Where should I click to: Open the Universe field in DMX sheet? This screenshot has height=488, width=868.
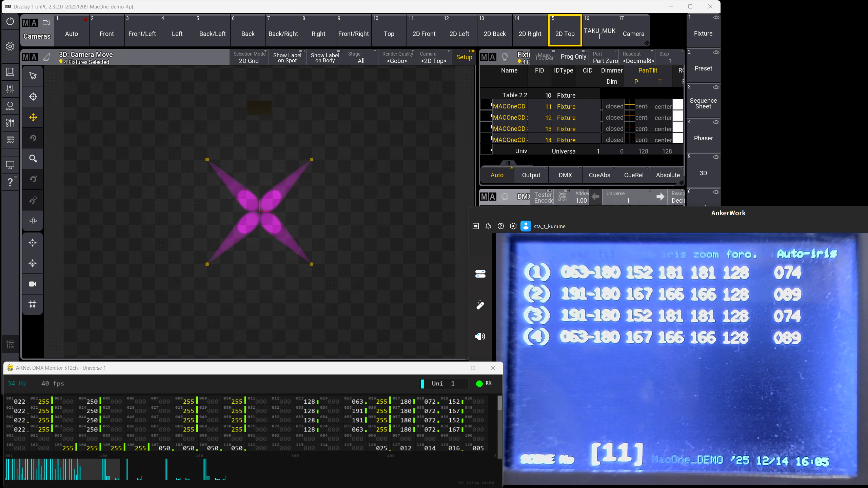pyautogui.click(x=628, y=197)
